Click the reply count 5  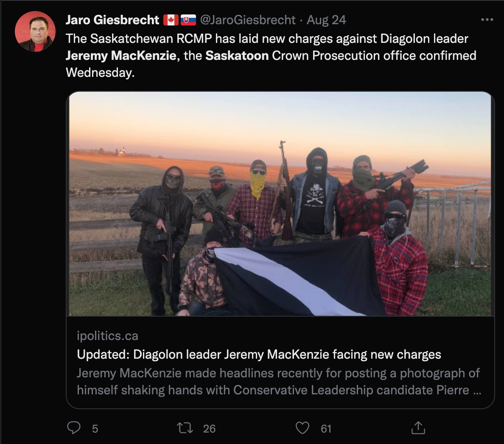point(95,429)
